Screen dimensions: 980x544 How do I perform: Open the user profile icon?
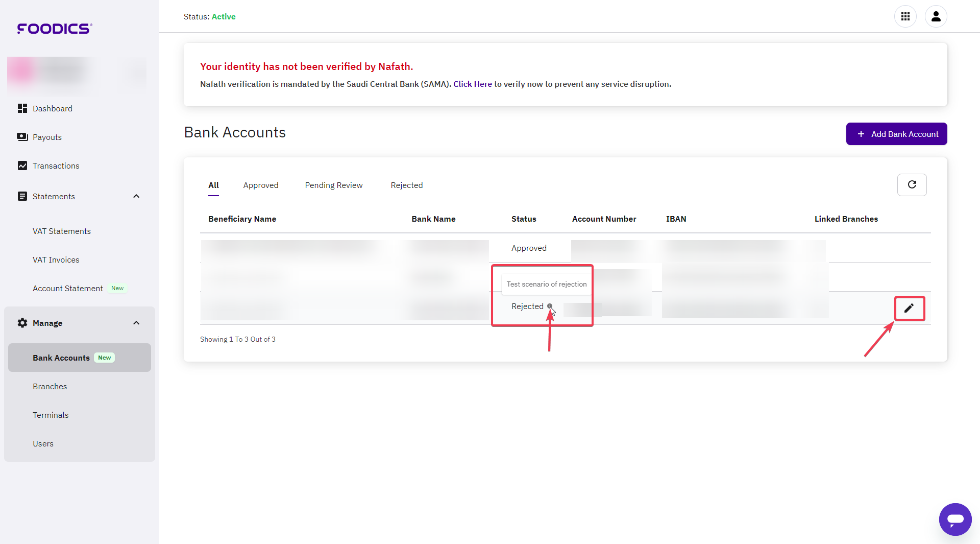[936, 16]
